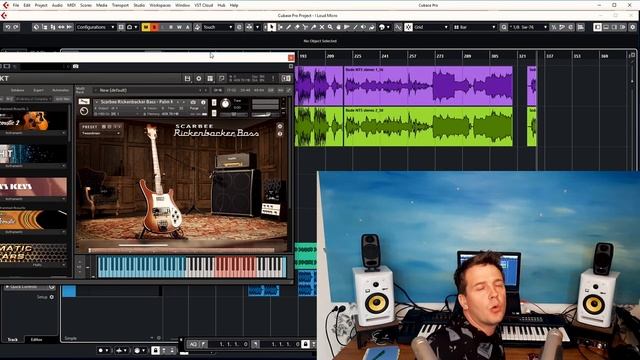Screen dimensions: 640x360
Task: Adjust the Tune knob
Action: (225, 104)
